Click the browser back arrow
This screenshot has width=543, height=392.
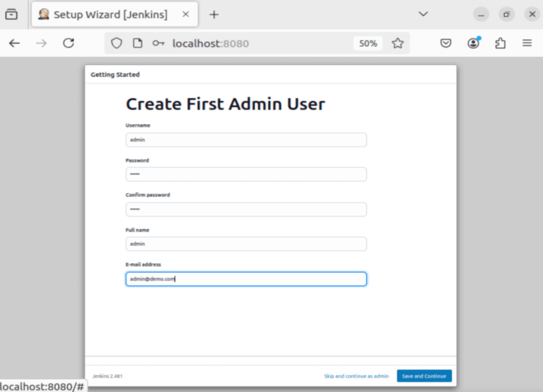[x=14, y=43]
